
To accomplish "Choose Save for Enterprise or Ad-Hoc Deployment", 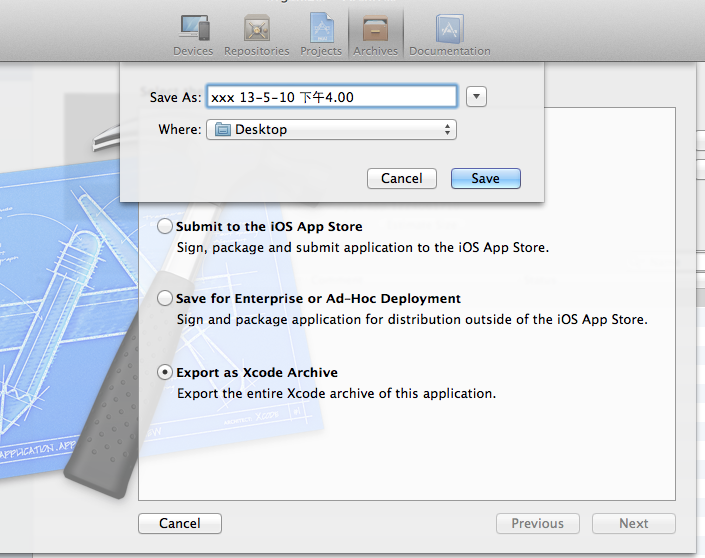I will [165, 298].
